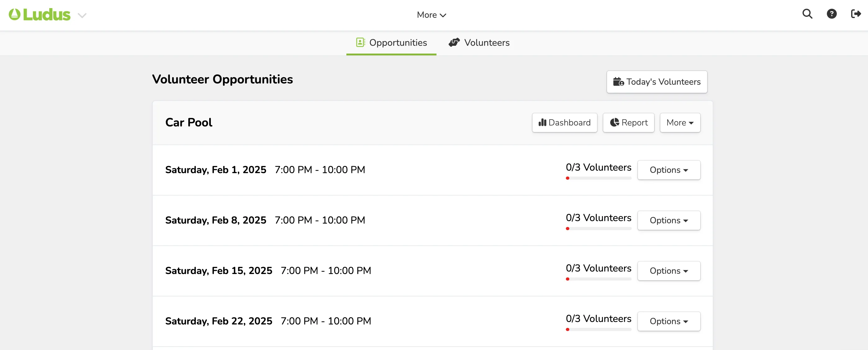Select the 'Saturday, Feb 22, 2025' date text
The height and width of the screenshot is (350, 868).
pos(219,321)
